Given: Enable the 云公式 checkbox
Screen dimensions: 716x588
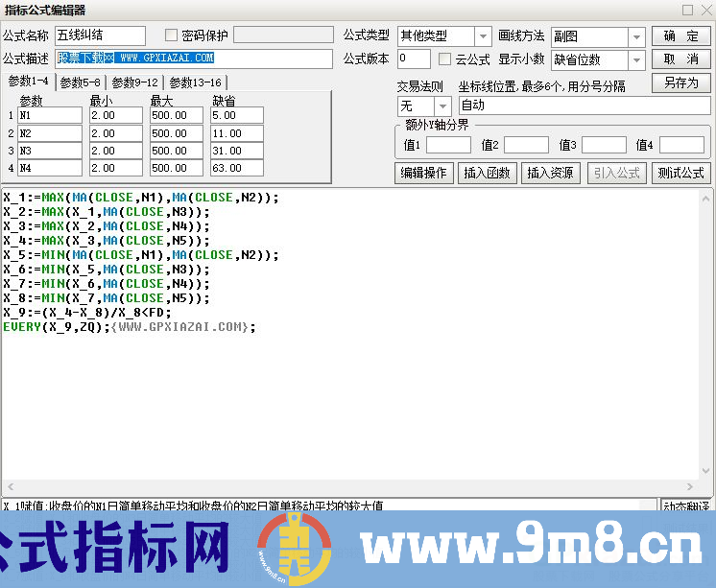Looking at the screenshot, I should (x=444, y=59).
